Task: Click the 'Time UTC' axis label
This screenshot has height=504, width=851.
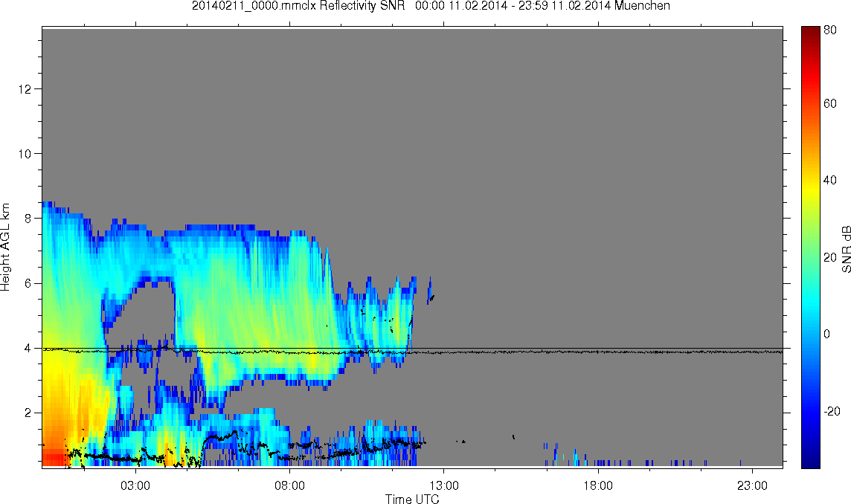Action: coord(412,499)
